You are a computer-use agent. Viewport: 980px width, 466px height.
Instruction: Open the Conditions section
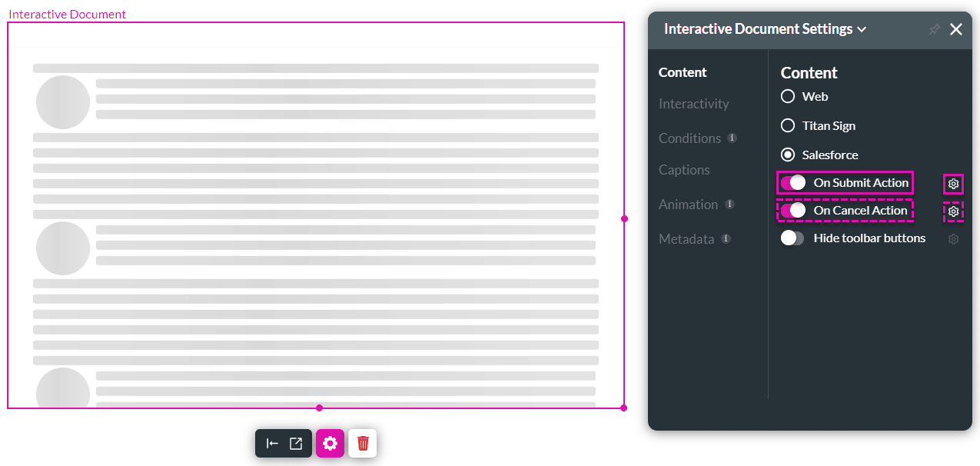tap(690, 138)
